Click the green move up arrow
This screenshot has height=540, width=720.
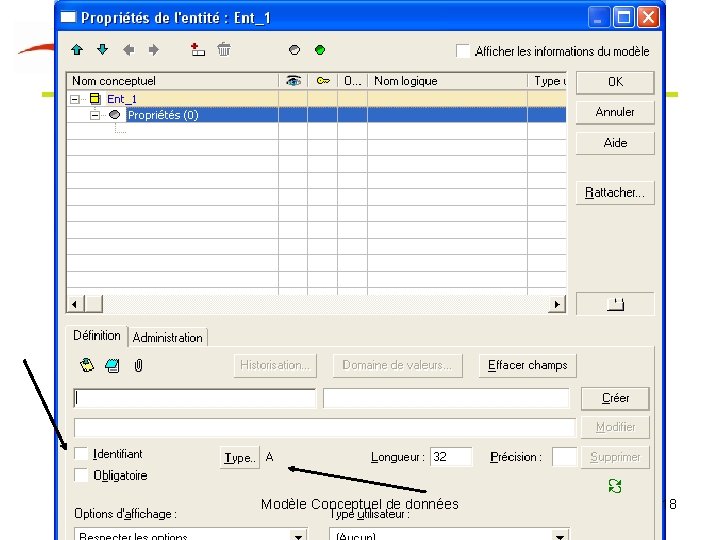(x=77, y=50)
